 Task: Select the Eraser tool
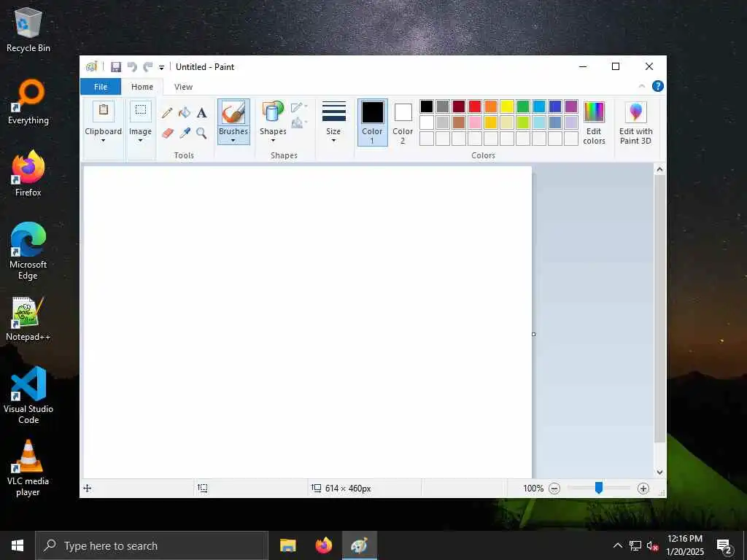click(x=167, y=133)
